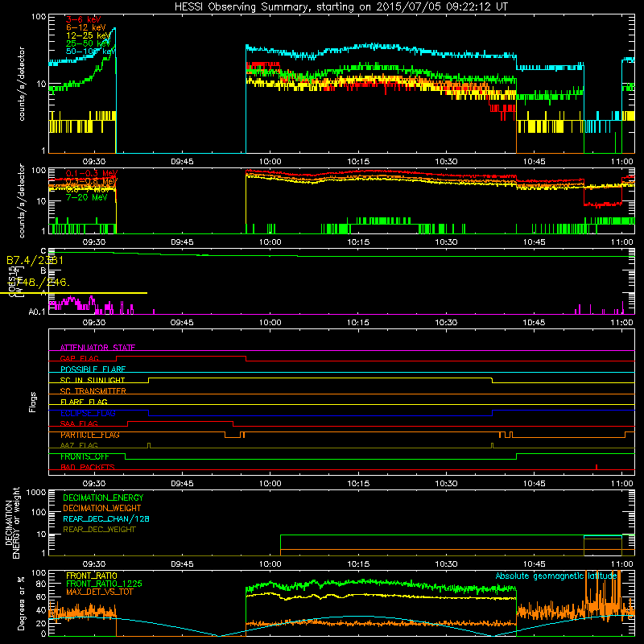
Task: Select the yellow '748./246.' annotation text
Action: pyautogui.click(x=43, y=283)
